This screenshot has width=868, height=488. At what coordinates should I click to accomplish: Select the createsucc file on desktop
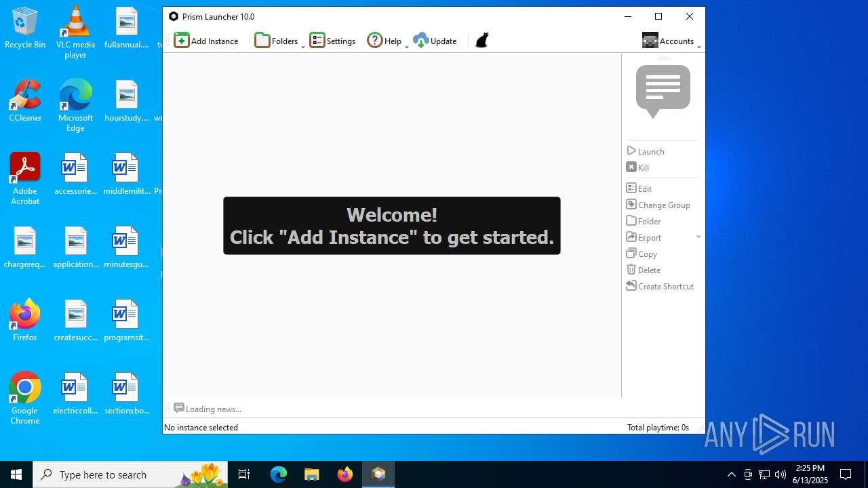(75, 321)
